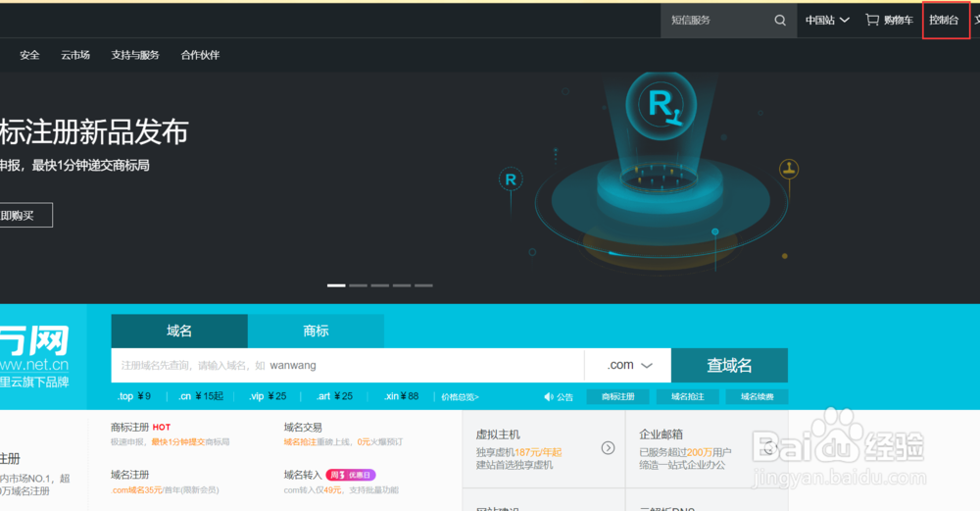This screenshot has width=980, height=511.
Task: Open the 云市场 navigation menu
Action: pyautogui.click(x=75, y=55)
